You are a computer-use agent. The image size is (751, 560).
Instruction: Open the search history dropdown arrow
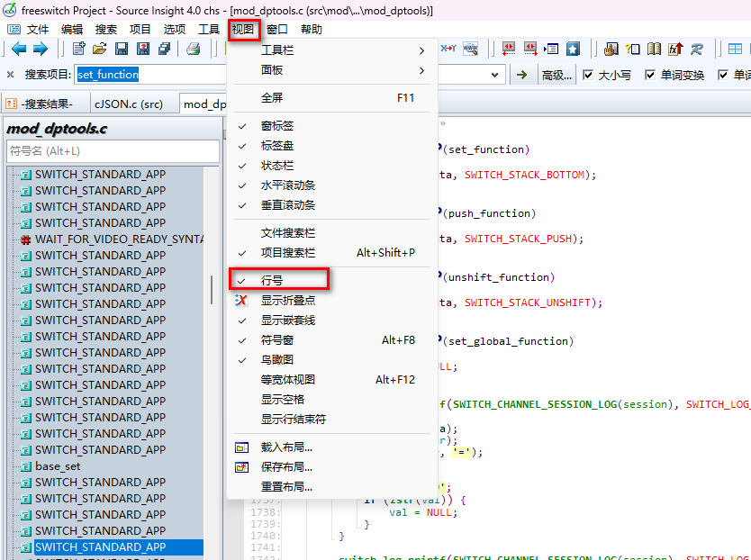click(x=494, y=74)
